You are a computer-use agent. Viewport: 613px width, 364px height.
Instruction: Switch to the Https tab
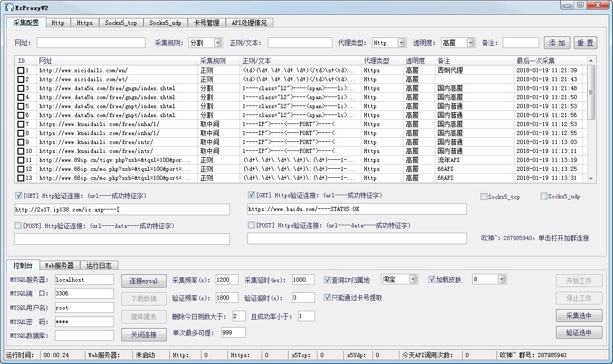(x=85, y=23)
